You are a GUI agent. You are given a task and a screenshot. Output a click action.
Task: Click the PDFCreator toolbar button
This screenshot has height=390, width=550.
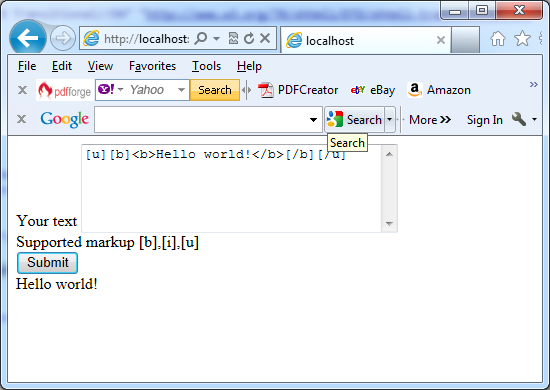[x=298, y=90]
